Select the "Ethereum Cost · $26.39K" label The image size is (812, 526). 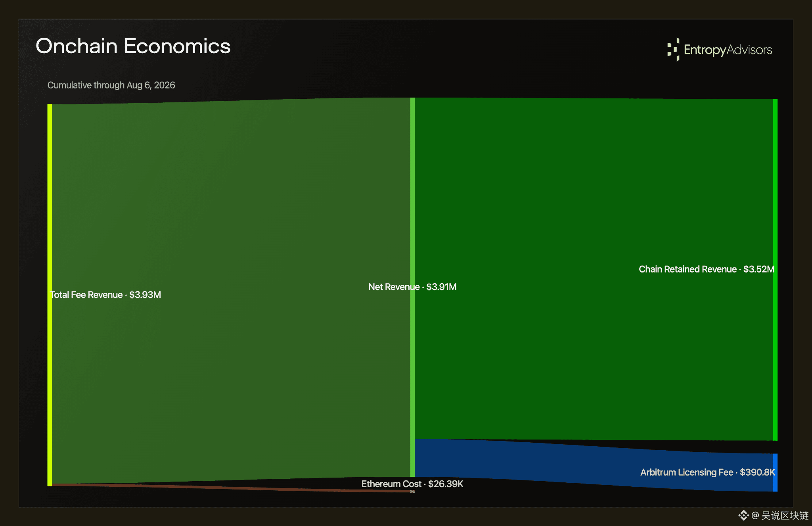point(412,484)
